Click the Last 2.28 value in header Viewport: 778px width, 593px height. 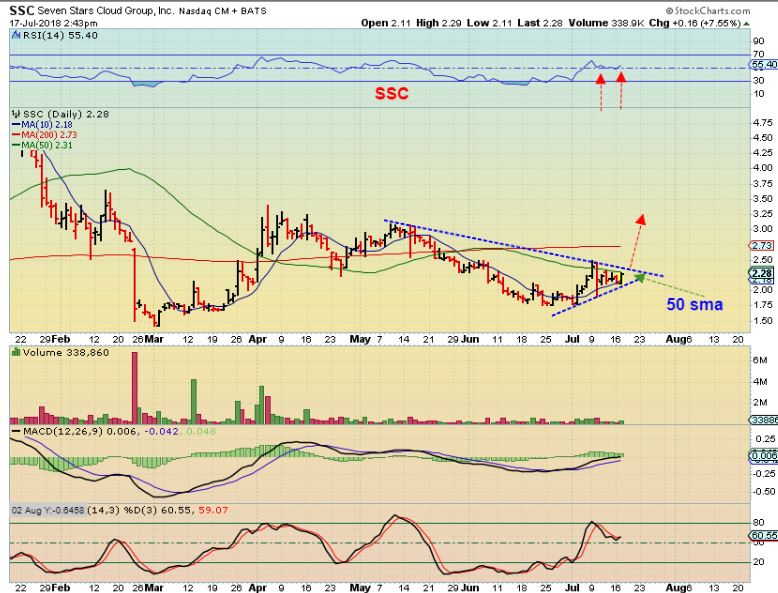[x=540, y=23]
